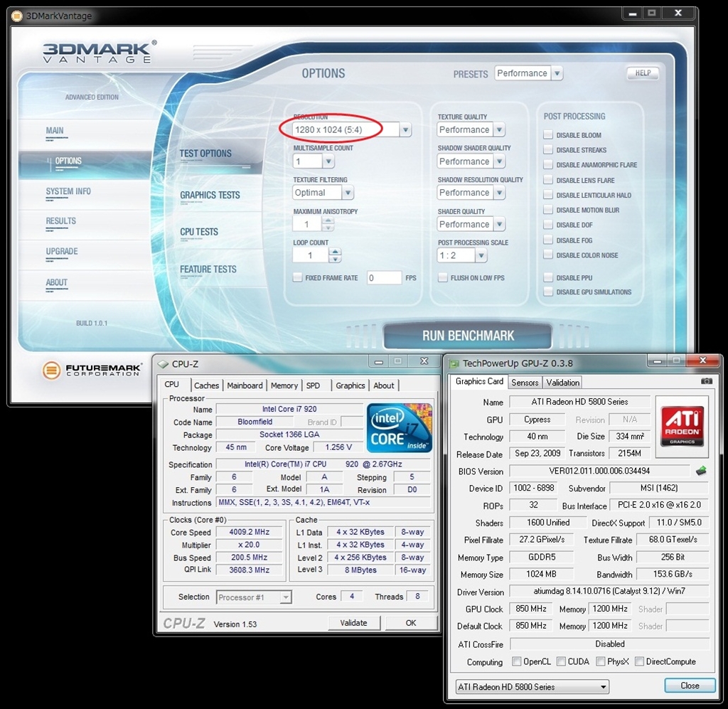Increase the Maximum Anisotropy stepper
The height and width of the screenshot is (709, 728).
[328, 220]
